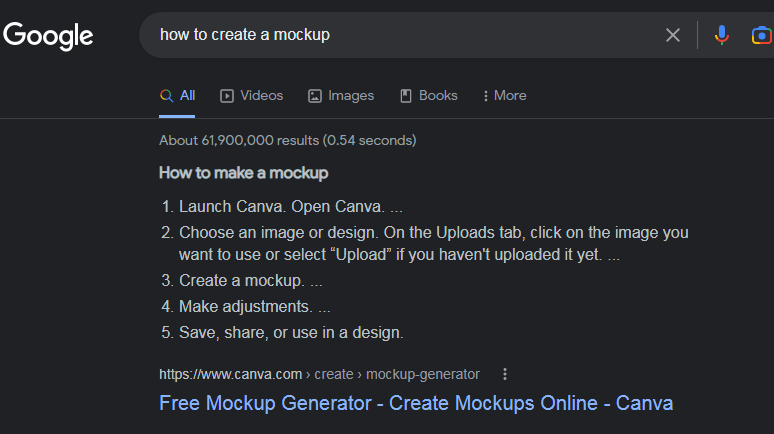
Task: Click step '3. Create a mockup.'
Action: click(241, 280)
